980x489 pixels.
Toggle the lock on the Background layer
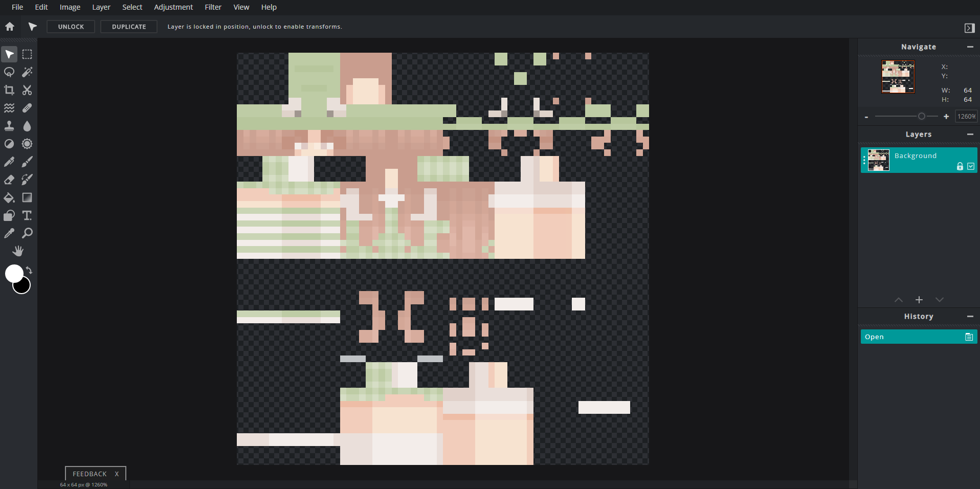[x=960, y=166]
